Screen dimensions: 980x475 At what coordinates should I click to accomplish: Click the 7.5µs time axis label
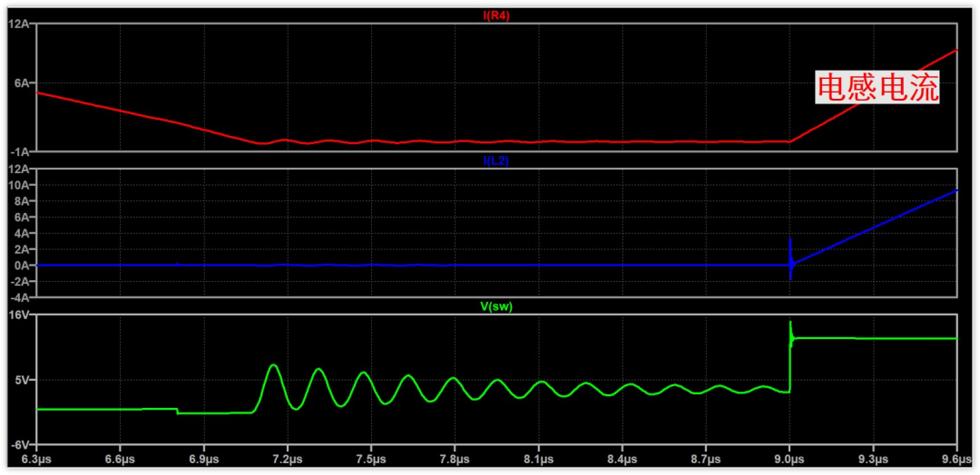tap(371, 459)
